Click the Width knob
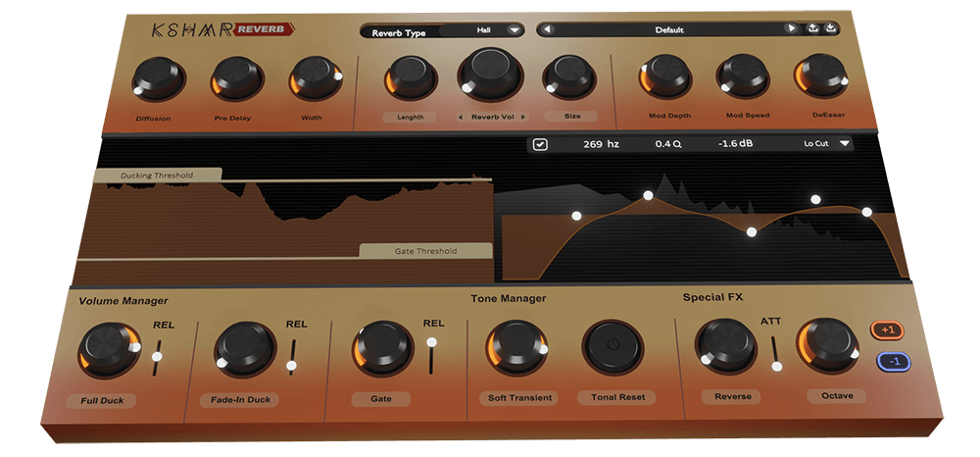980x457 pixels. (x=316, y=77)
